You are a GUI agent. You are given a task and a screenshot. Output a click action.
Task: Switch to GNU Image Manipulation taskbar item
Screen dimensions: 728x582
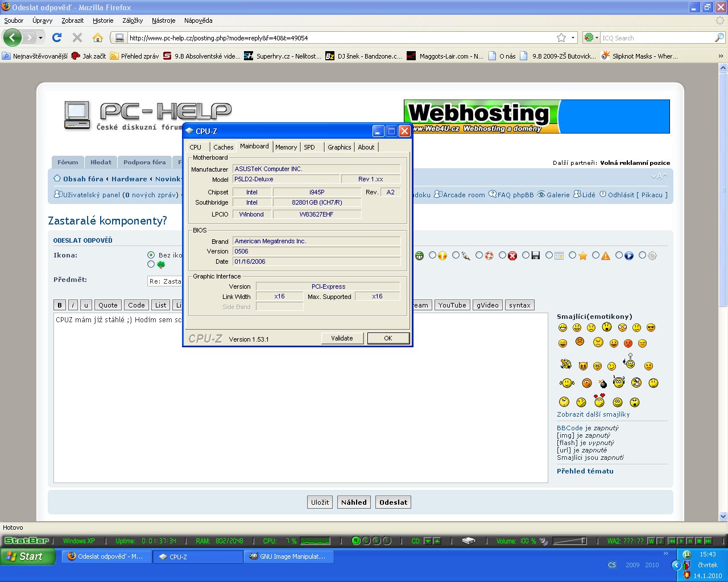click(x=289, y=557)
